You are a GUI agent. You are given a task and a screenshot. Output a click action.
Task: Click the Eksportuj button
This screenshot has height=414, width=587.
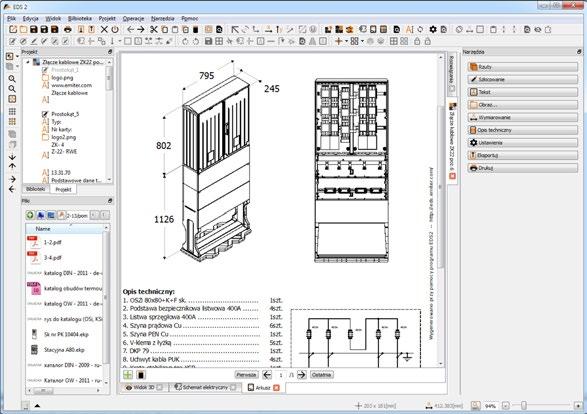tap(523, 155)
